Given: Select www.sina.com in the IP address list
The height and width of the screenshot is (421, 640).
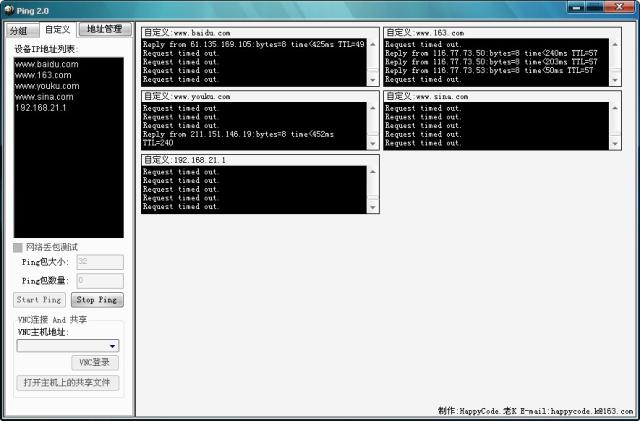Looking at the screenshot, I should click(44, 97).
